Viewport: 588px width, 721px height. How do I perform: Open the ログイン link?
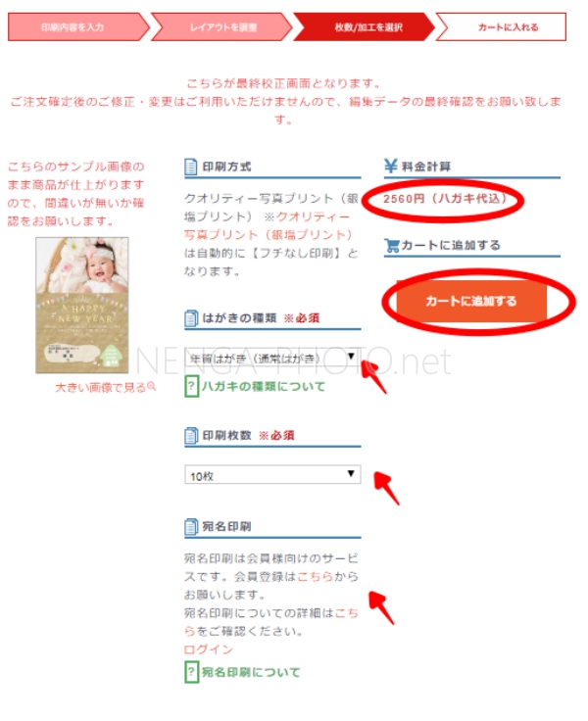click(209, 649)
